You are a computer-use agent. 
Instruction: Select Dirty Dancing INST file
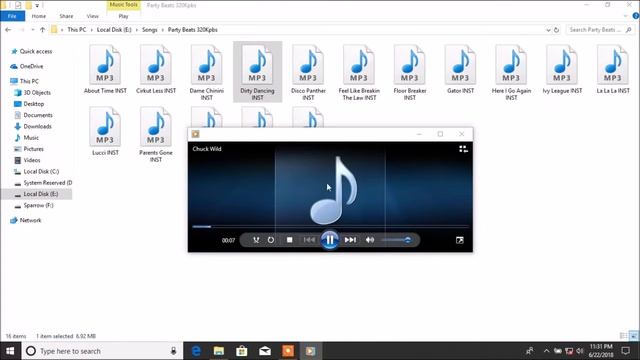pos(258,72)
